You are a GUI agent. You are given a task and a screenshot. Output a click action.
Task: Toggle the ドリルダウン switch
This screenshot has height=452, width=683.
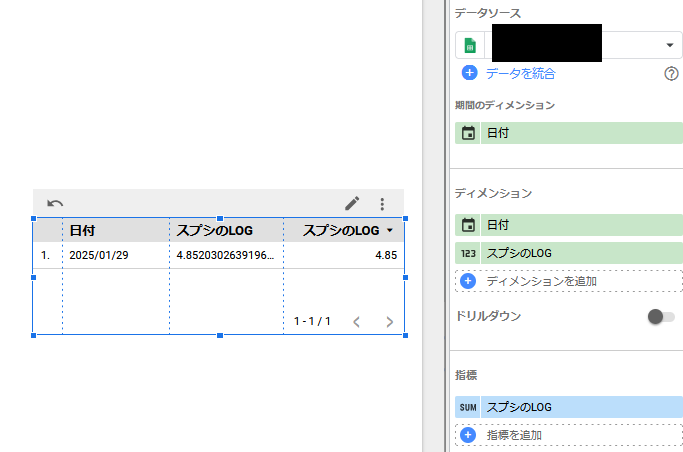pos(660,316)
